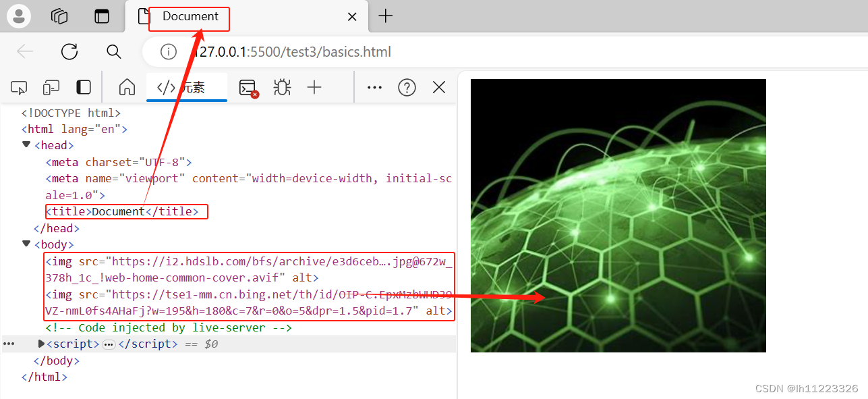Select the closing </html> tag
Screen dimensions: 868x399
[45, 377]
